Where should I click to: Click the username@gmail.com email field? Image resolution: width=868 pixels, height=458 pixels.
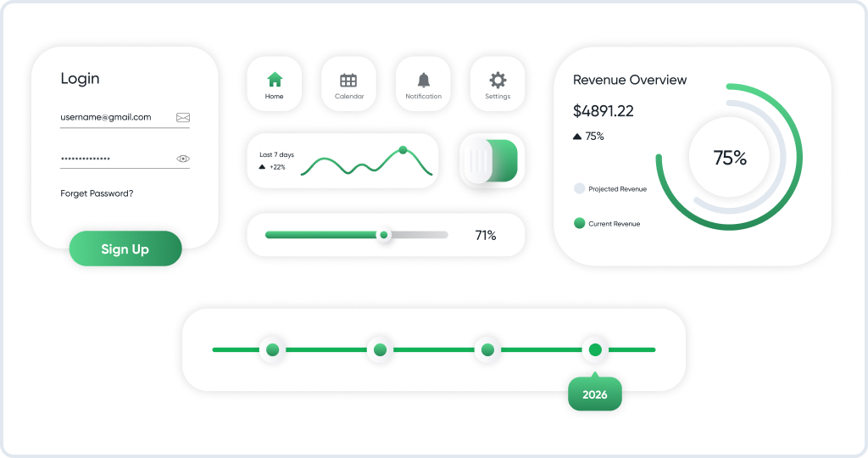pos(125,118)
